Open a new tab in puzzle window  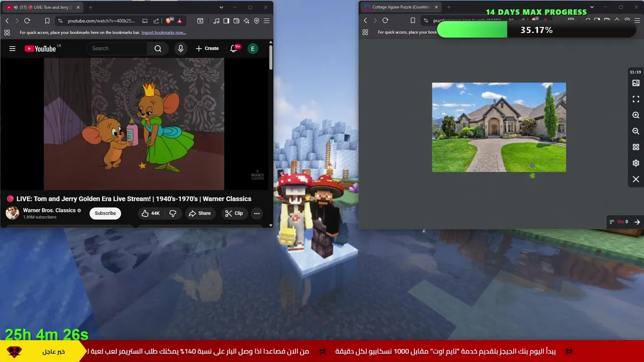[448, 7]
